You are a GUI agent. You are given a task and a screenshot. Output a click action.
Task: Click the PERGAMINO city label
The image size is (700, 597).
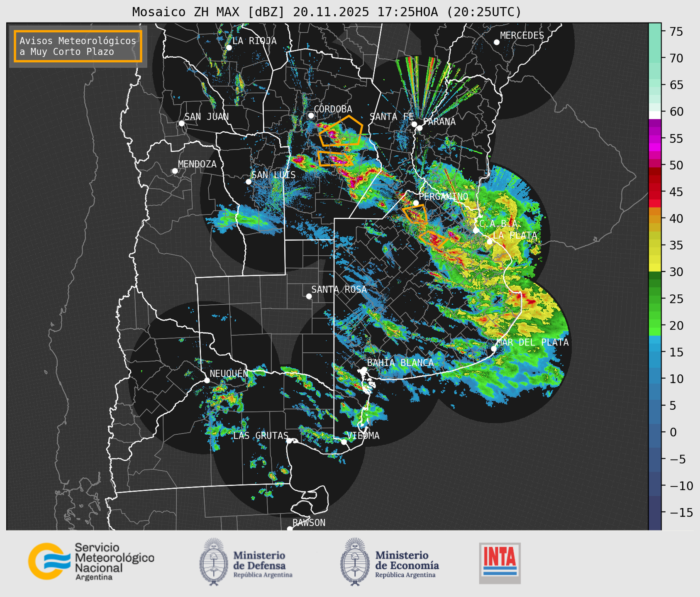(444, 196)
